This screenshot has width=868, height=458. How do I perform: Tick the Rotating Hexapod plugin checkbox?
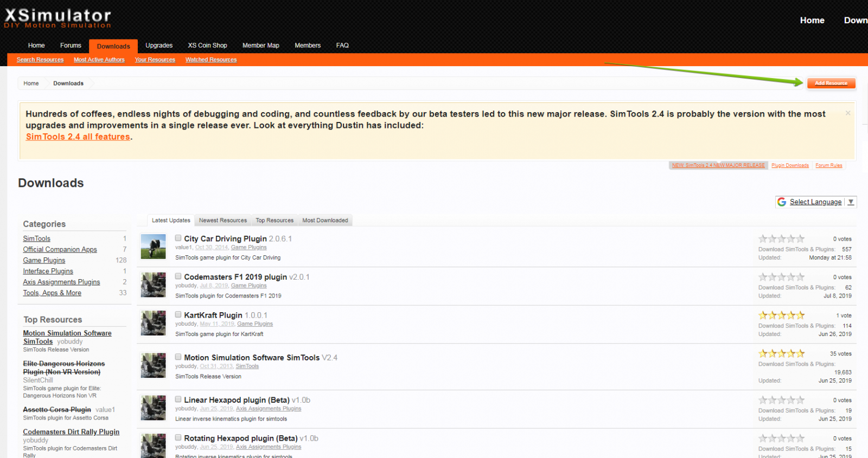[x=178, y=437]
